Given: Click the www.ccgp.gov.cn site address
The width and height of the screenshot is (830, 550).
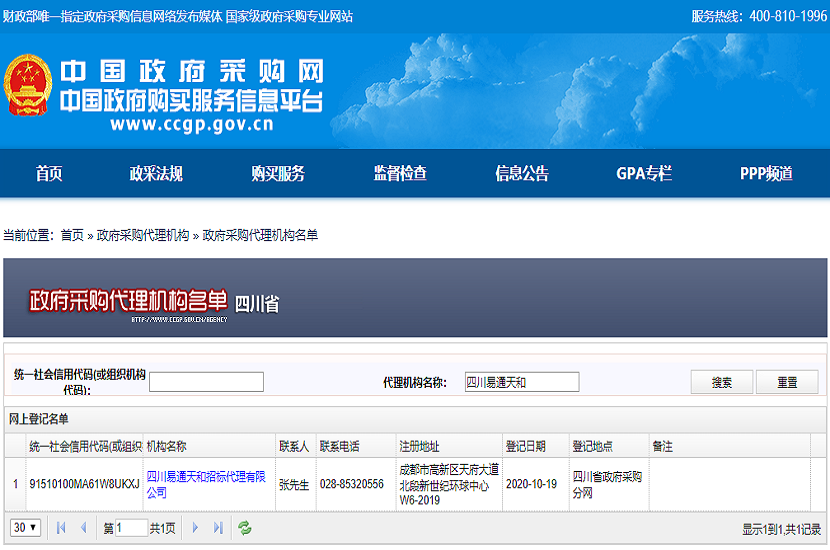Looking at the screenshot, I should click(192, 124).
